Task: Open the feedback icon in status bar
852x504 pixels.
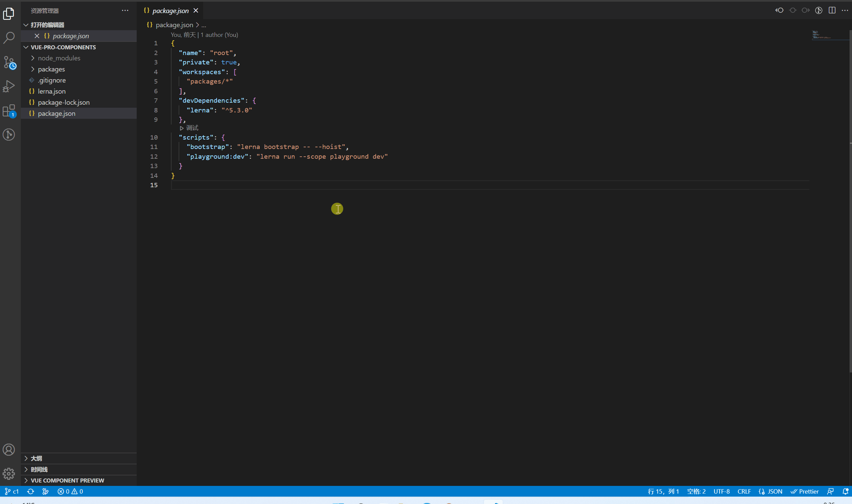Action: coord(830,492)
